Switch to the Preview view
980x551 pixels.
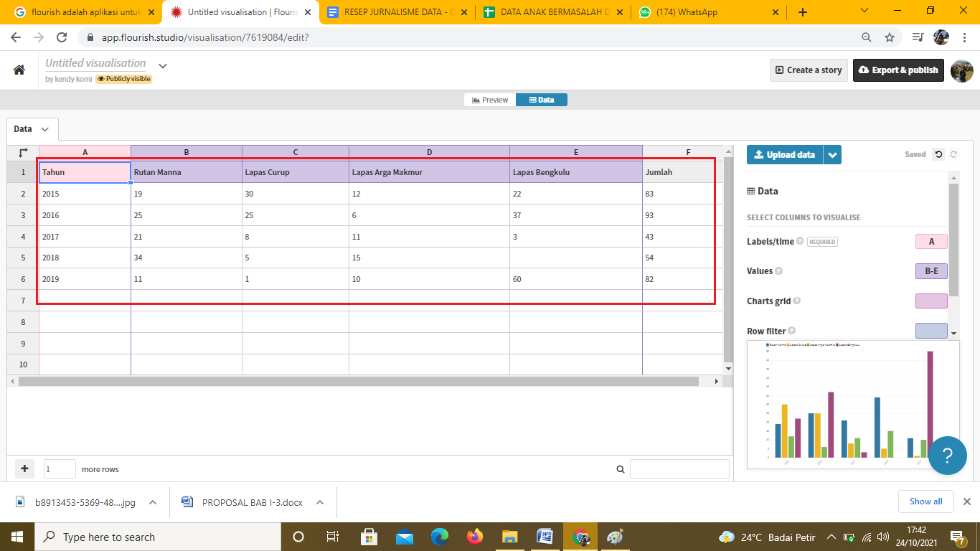[x=490, y=100]
